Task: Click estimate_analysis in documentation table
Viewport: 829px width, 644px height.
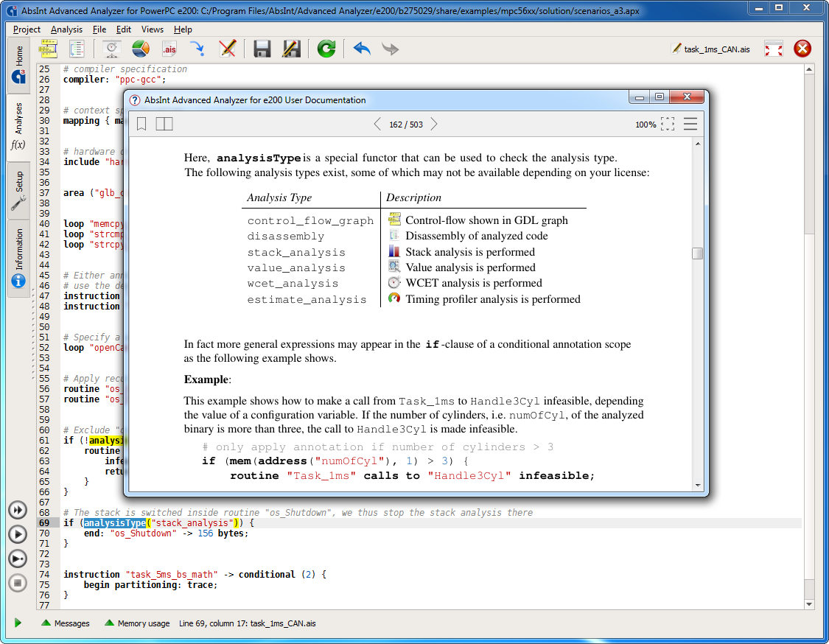Action: coord(307,300)
